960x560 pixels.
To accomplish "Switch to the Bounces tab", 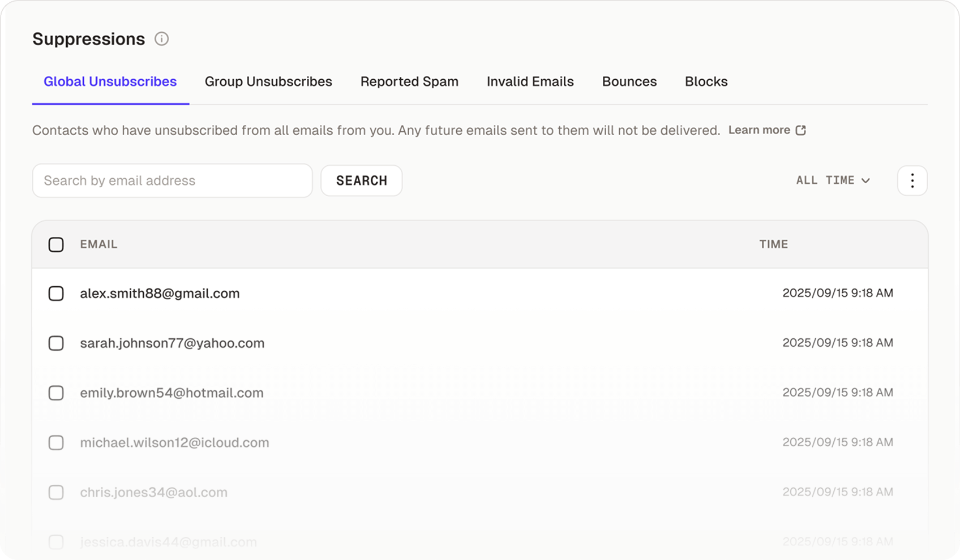I will click(x=629, y=81).
